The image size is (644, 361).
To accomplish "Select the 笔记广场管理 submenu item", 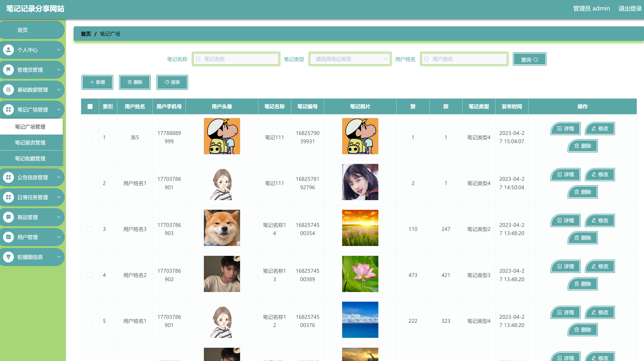I will [x=31, y=127].
